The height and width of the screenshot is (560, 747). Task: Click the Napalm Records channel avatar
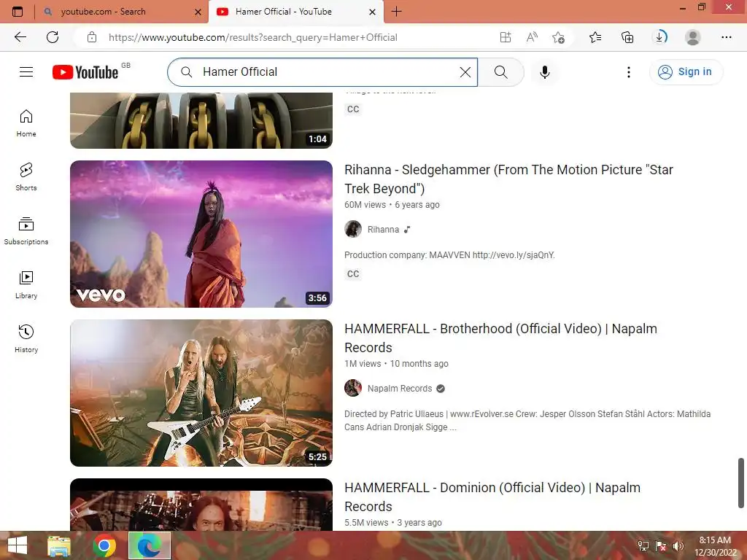[x=353, y=388]
